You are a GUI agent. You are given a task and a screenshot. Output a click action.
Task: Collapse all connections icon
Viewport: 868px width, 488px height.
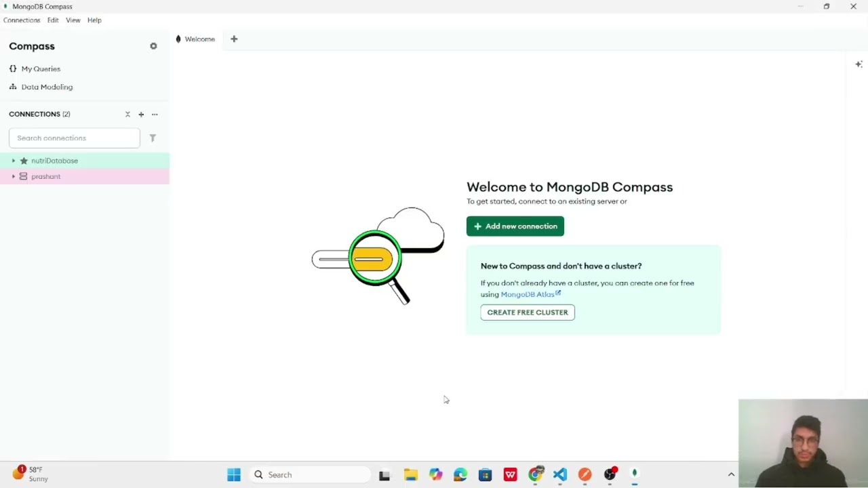point(127,114)
